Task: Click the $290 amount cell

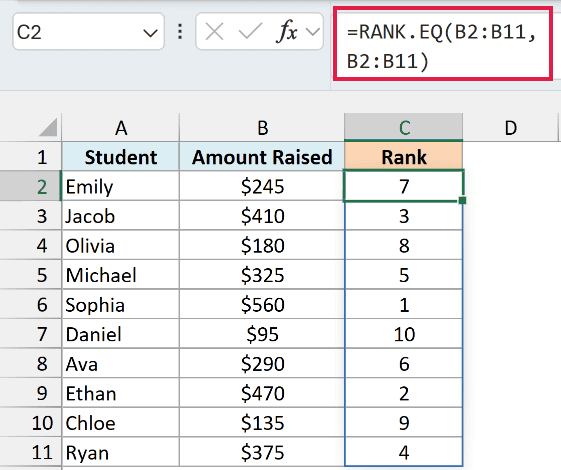Action: (262, 363)
